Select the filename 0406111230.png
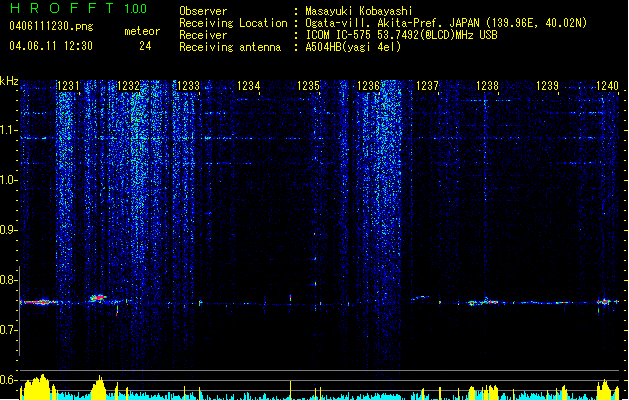The image size is (629, 400). [51, 26]
